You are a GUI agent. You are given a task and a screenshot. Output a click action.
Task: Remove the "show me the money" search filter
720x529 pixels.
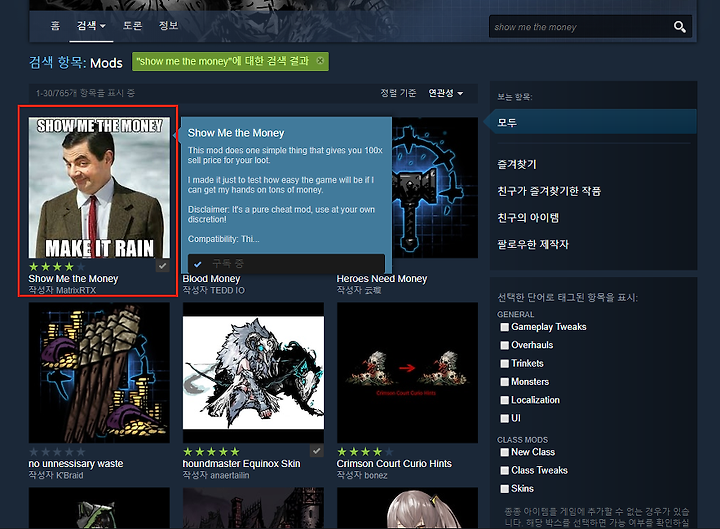(x=320, y=61)
